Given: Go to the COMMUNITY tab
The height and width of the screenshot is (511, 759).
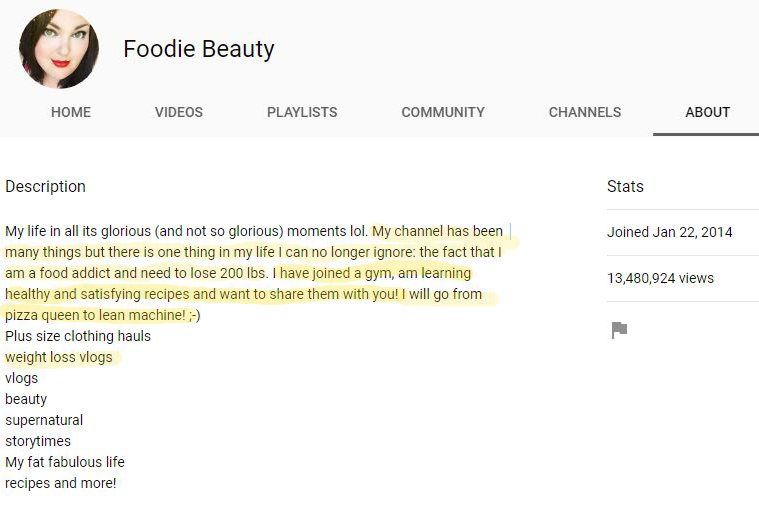Looking at the screenshot, I should pyautogui.click(x=443, y=112).
